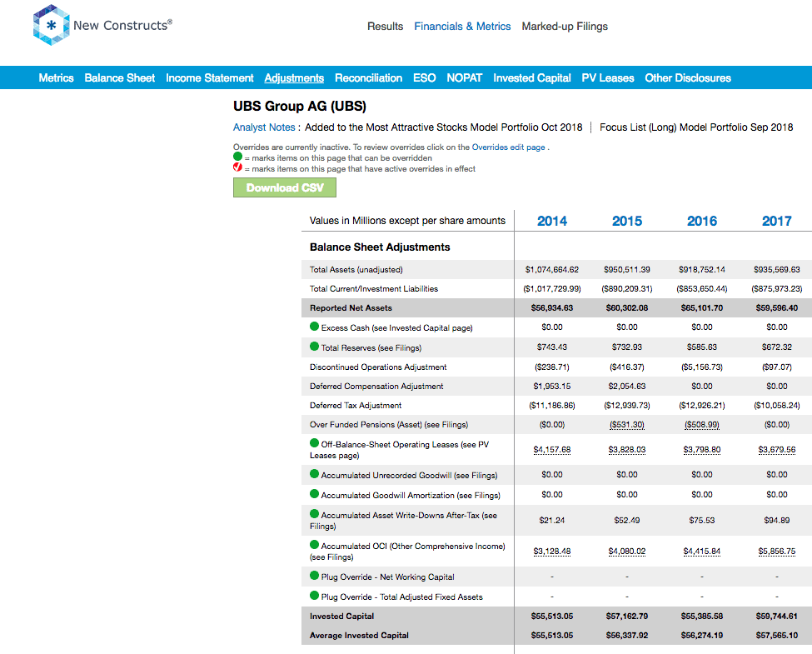This screenshot has width=812, height=654.
Task: Open the Analyst Notes link
Action: (264, 127)
